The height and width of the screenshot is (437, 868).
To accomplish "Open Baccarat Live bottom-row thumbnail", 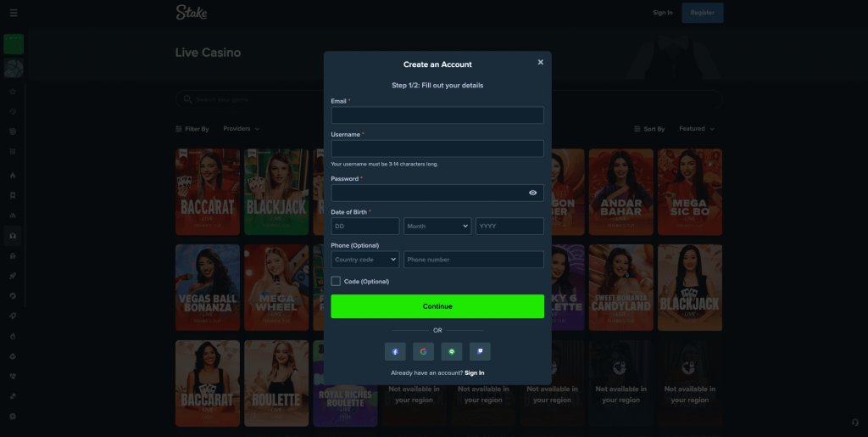I will (208, 384).
